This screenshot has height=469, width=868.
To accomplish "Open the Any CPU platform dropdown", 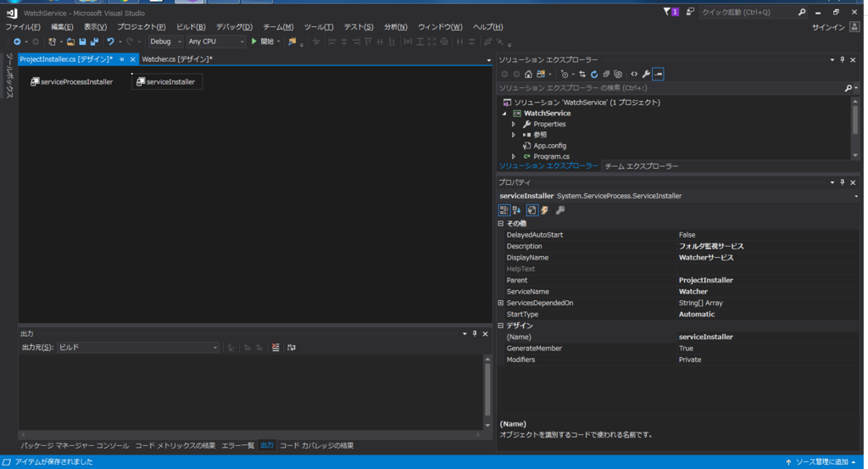I will 216,42.
